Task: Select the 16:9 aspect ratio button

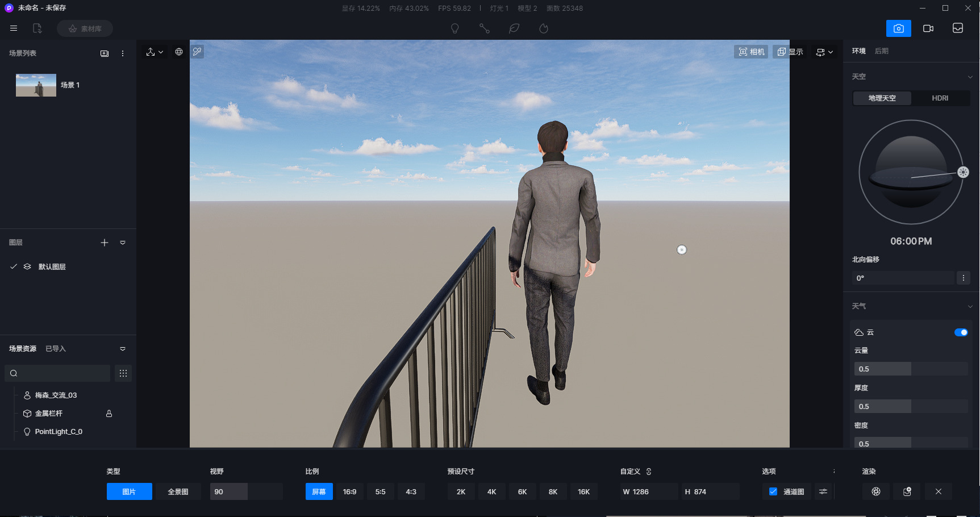Action: point(350,491)
